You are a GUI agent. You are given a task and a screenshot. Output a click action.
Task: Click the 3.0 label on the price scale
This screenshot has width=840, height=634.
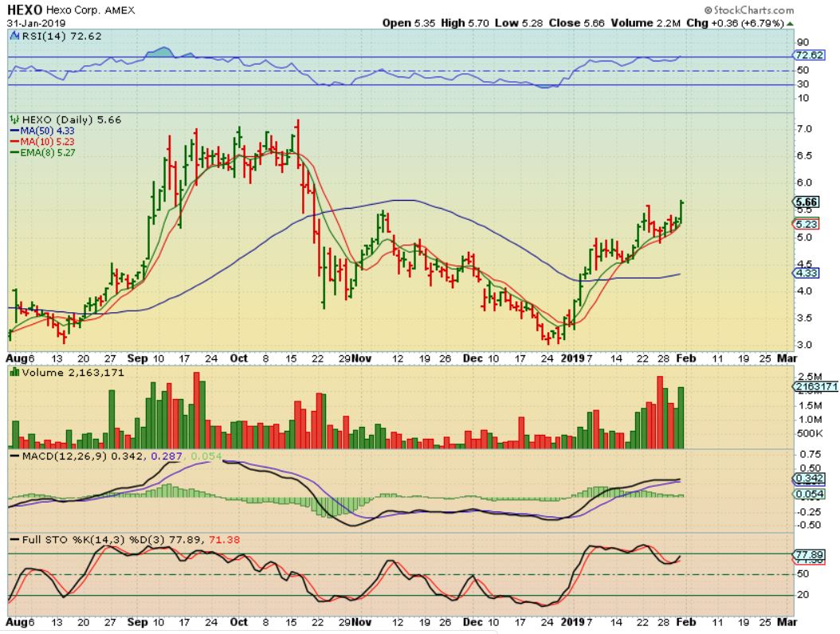(x=804, y=345)
